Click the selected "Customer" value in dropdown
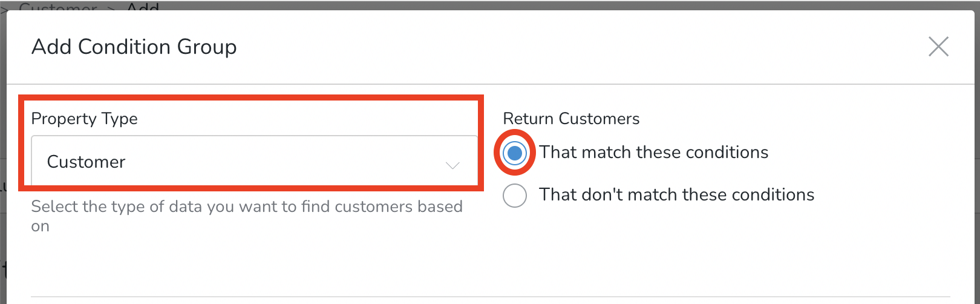Viewport: 980px width, 304px height. click(86, 162)
